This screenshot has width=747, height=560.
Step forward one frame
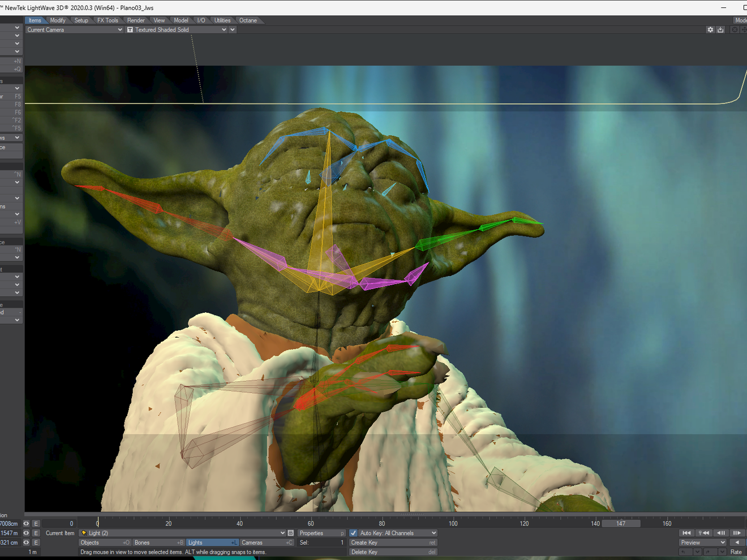pos(737,533)
